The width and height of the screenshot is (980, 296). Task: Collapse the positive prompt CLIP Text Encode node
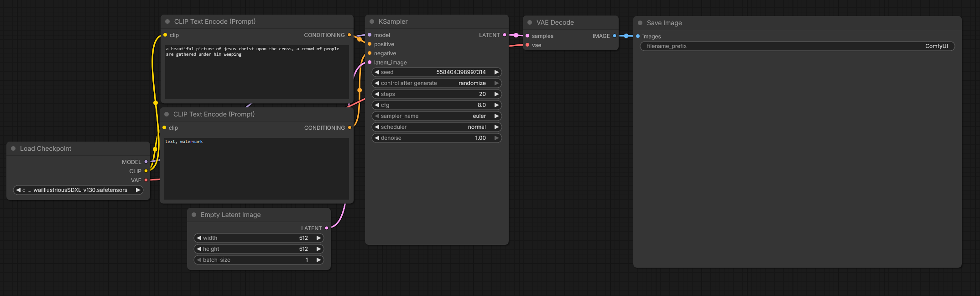[167, 21]
